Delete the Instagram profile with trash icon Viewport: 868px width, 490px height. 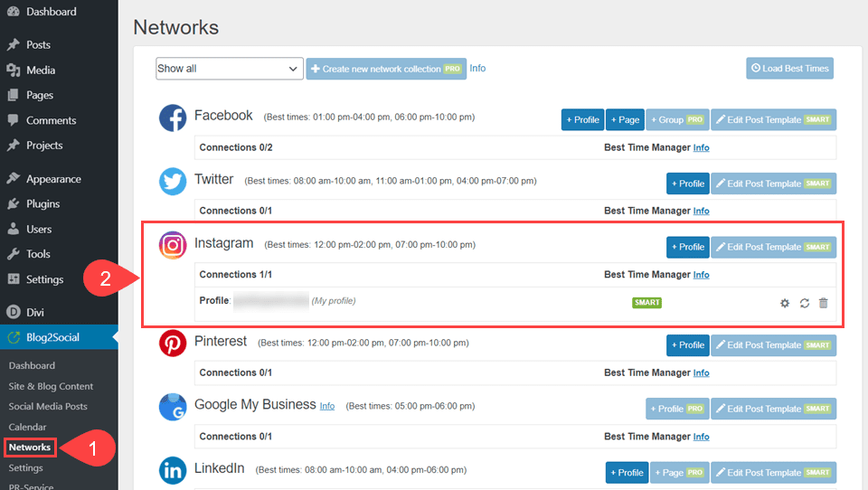click(823, 303)
